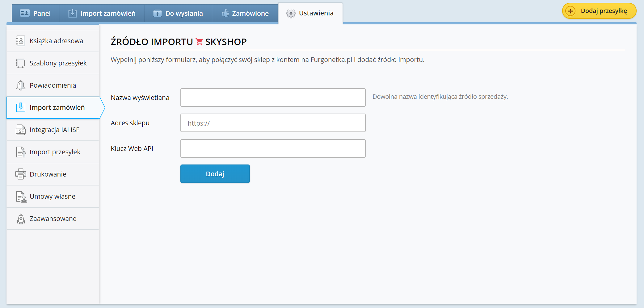Image resolution: width=644 pixels, height=308 pixels.
Task: Click the Zamówione thumbs-up icon
Action: [225, 13]
